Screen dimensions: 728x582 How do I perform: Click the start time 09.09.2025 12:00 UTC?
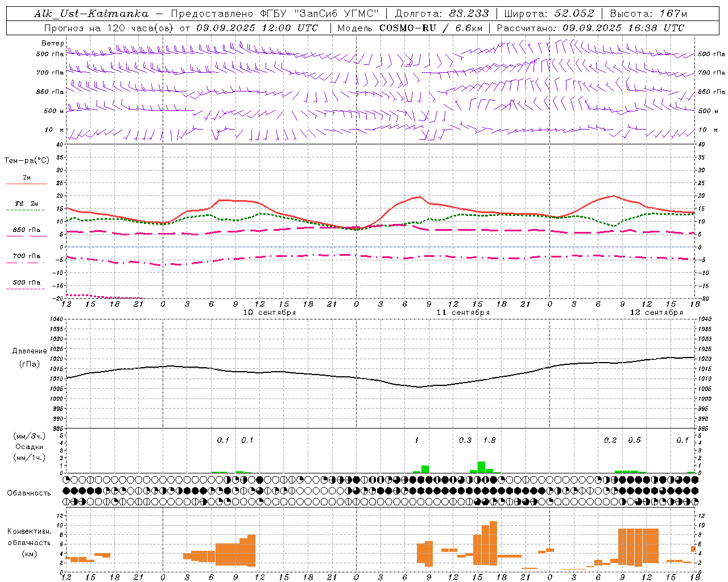point(257,28)
